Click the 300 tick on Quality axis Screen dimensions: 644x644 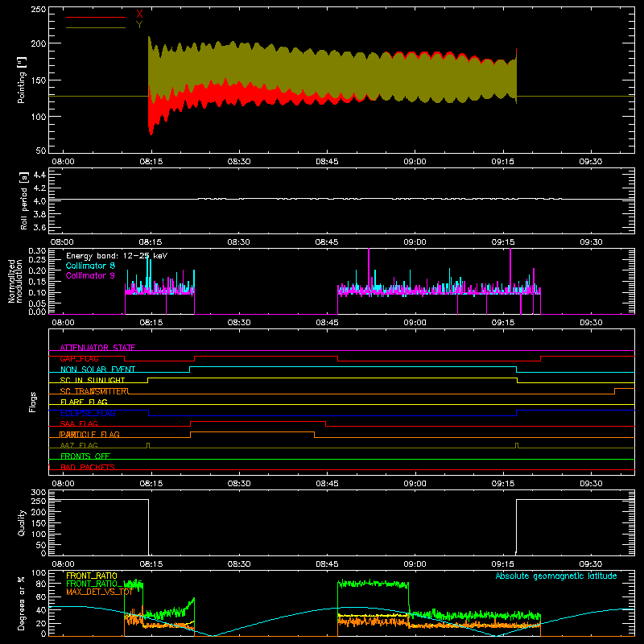click(39, 493)
